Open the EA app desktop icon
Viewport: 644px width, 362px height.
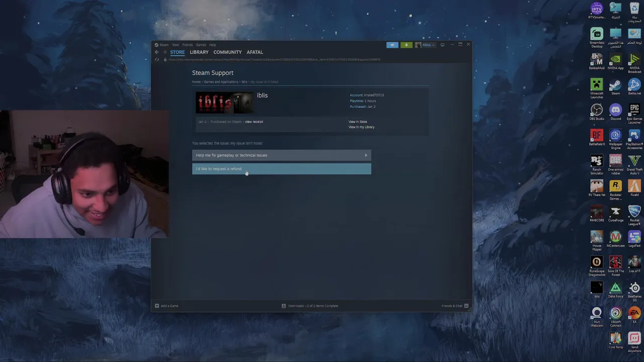click(634, 316)
